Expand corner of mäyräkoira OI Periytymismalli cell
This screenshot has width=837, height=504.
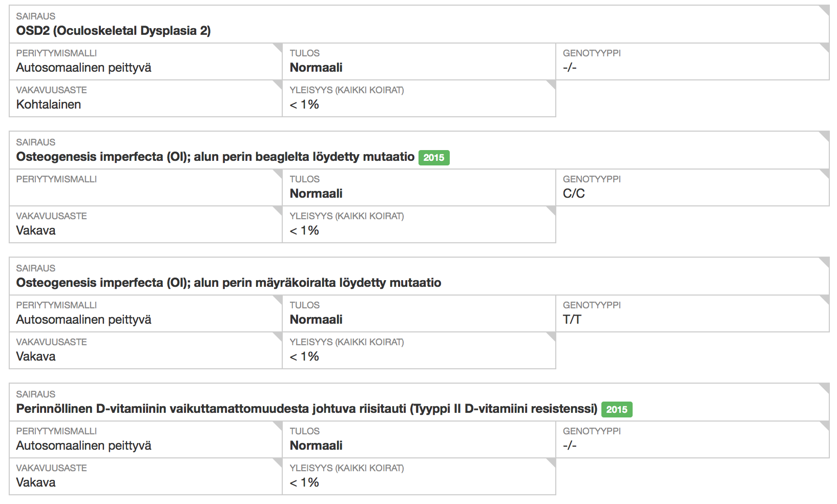click(x=278, y=300)
